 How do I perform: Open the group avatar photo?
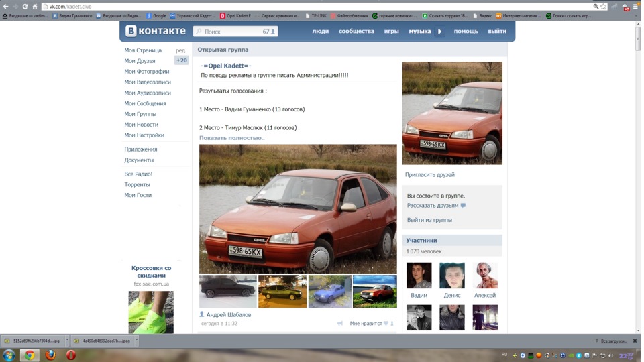point(451,113)
